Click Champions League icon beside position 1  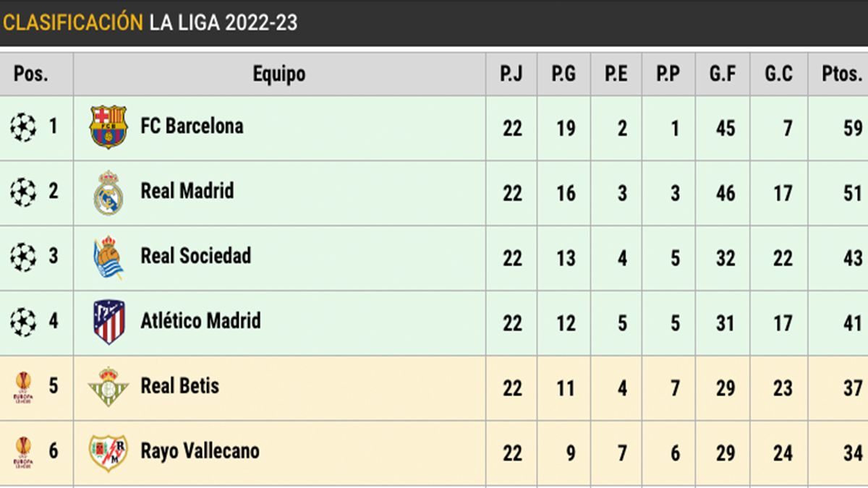23,127
